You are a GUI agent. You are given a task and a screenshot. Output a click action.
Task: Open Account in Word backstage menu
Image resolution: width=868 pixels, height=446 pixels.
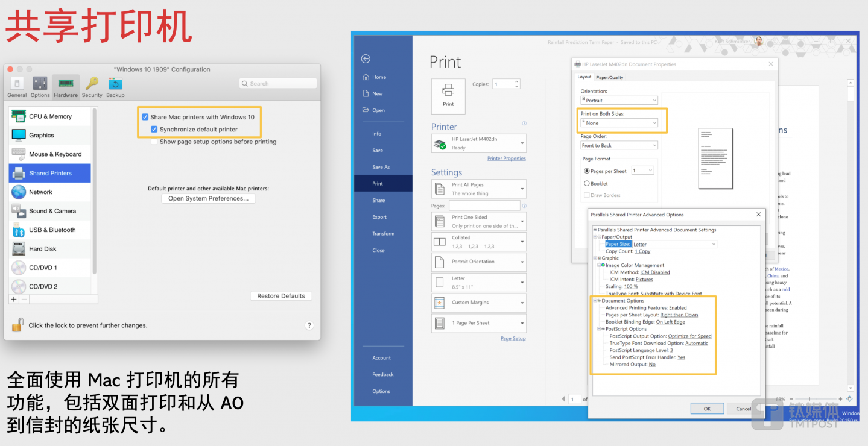(x=381, y=358)
